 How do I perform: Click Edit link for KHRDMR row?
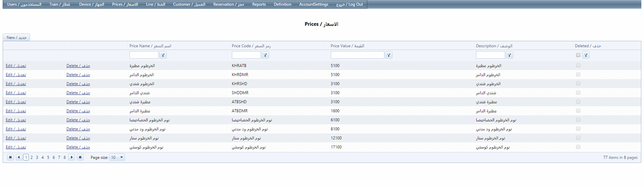tap(16, 74)
